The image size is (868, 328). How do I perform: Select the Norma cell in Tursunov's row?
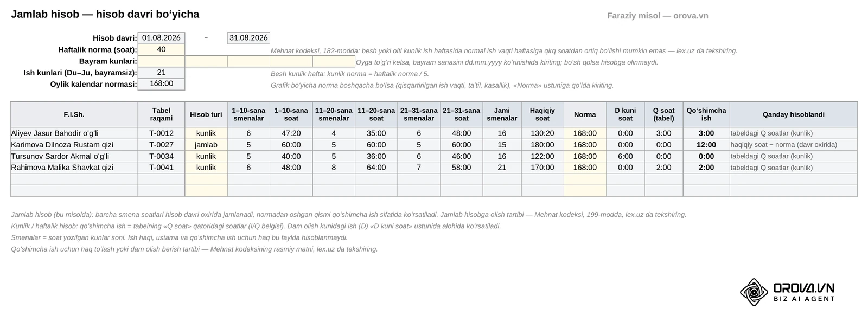585,156
